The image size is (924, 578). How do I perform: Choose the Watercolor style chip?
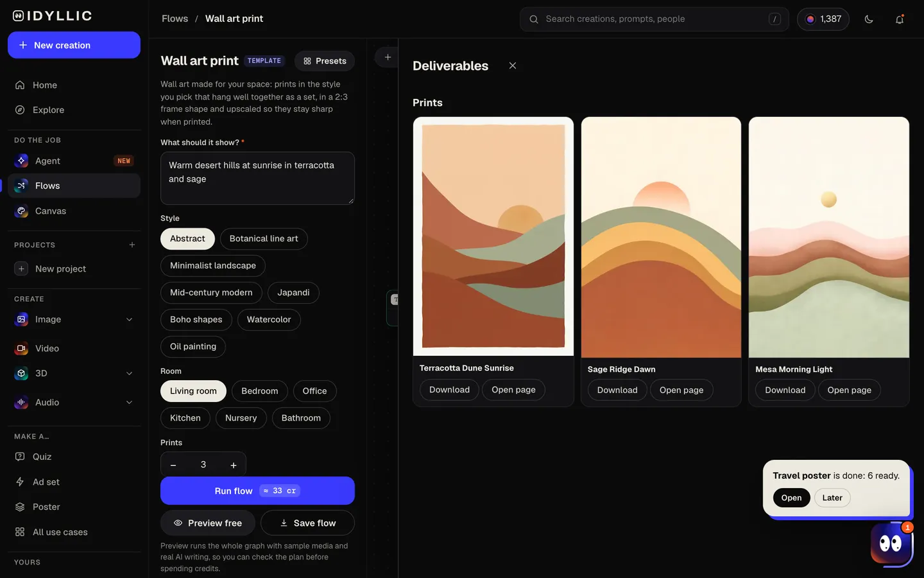pos(269,319)
